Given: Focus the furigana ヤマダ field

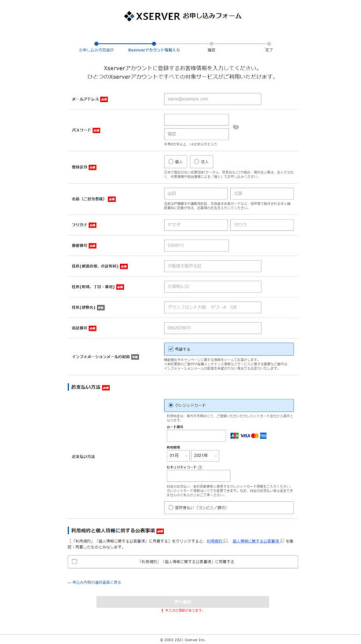Looking at the screenshot, I should point(196,225).
